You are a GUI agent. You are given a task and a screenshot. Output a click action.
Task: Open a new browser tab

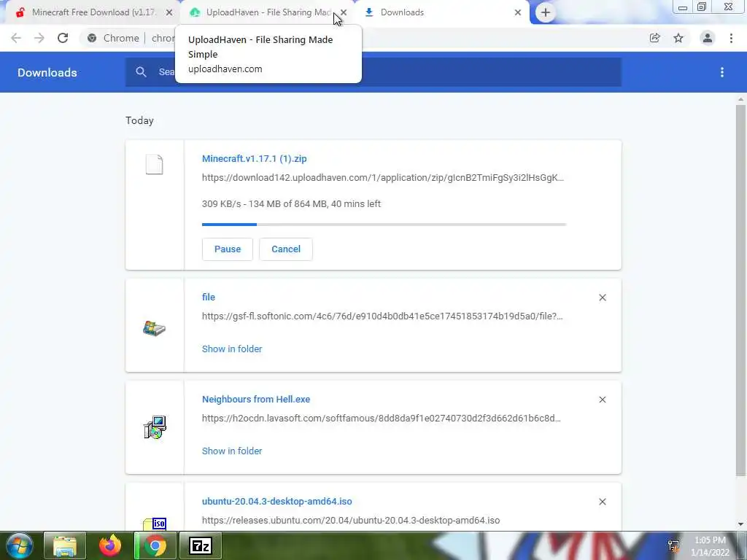(546, 12)
